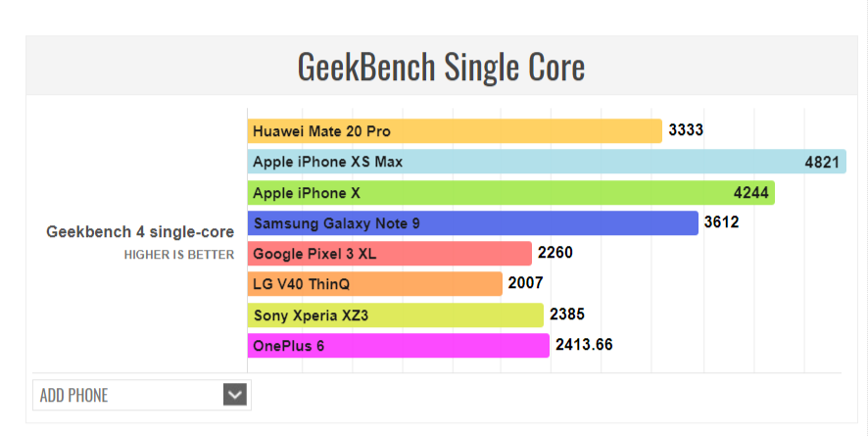868x436 pixels.
Task: Click the 2260 score value
Action: click(555, 253)
